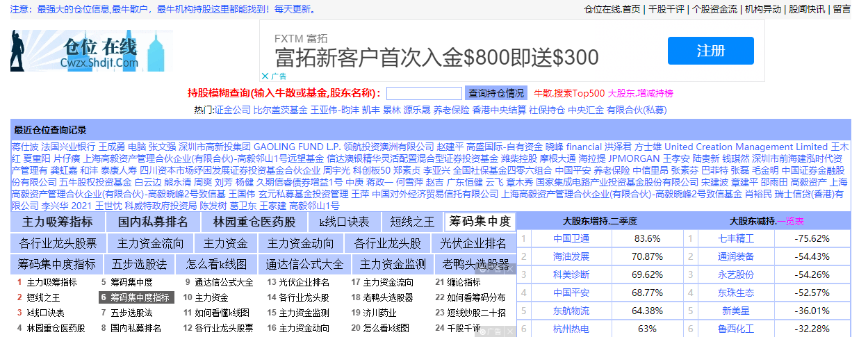The image size is (868, 337).
Task: Open 东航物流 in the 增持 table
Action: click(571, 311)
